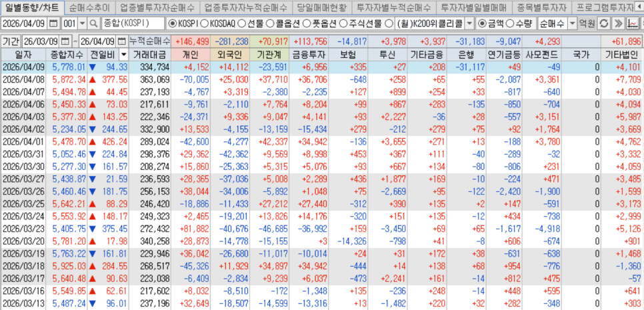The height and width of the screenshot is (310, 644).
Task: Click the 투신 column header
Action: (x=388, y=55)
